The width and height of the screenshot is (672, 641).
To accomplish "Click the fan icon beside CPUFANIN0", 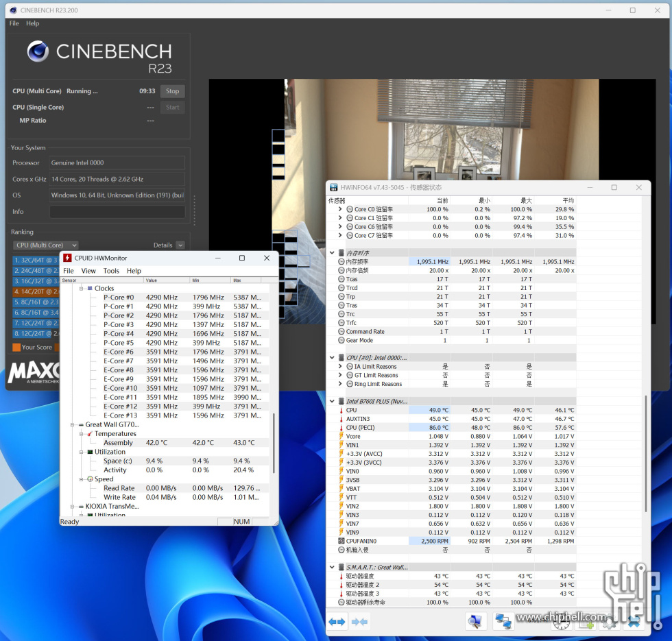I will 341,541.
